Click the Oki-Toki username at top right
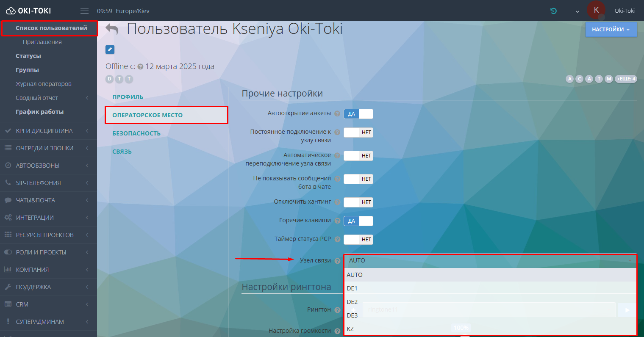The width and height of the screenshot is (644, 337). (625, 11)
